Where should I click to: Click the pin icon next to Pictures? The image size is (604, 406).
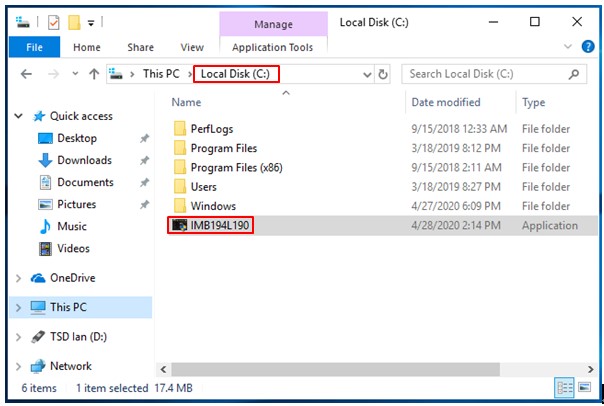click(x=144, y=204)
